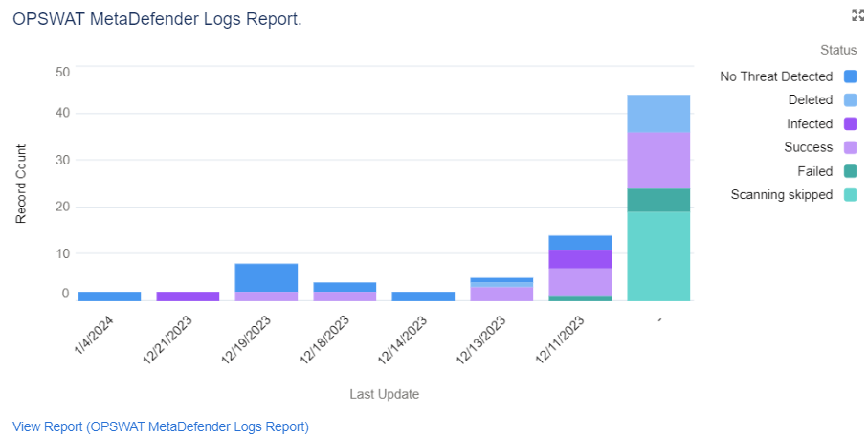Click the Failed segment of the '-' bar
Screen dimensions: 868x437
click(658, 200)
